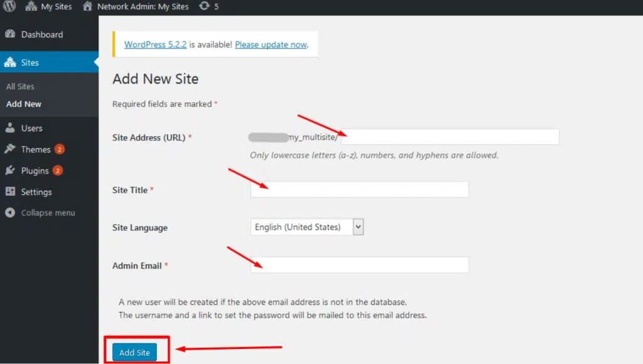Viewport: 643px width, 364px height.
Task: Click Add New Site heading
Action: click(156, 78)
